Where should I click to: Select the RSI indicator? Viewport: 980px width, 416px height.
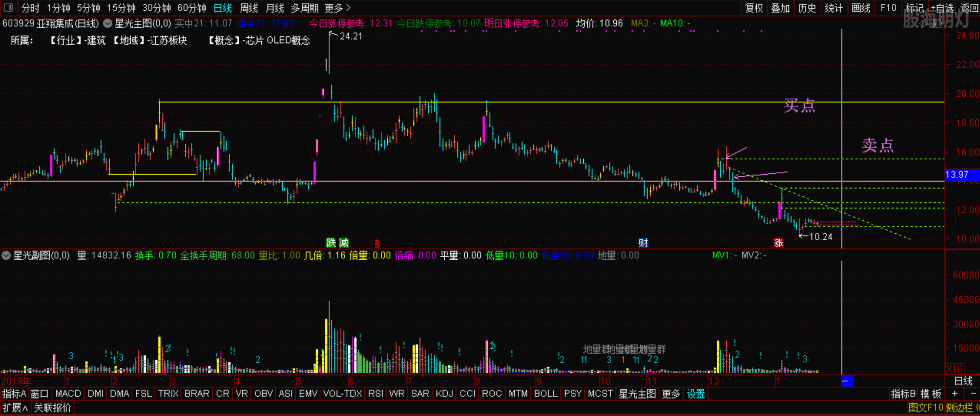coord(376,393)
